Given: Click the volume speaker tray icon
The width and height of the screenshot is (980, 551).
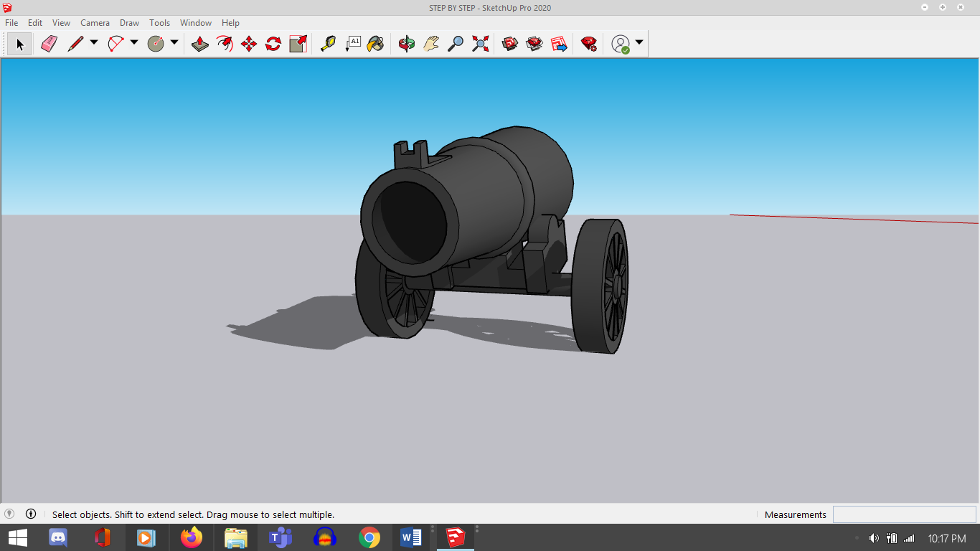Looking at the screenshot, I should [874, 538].
